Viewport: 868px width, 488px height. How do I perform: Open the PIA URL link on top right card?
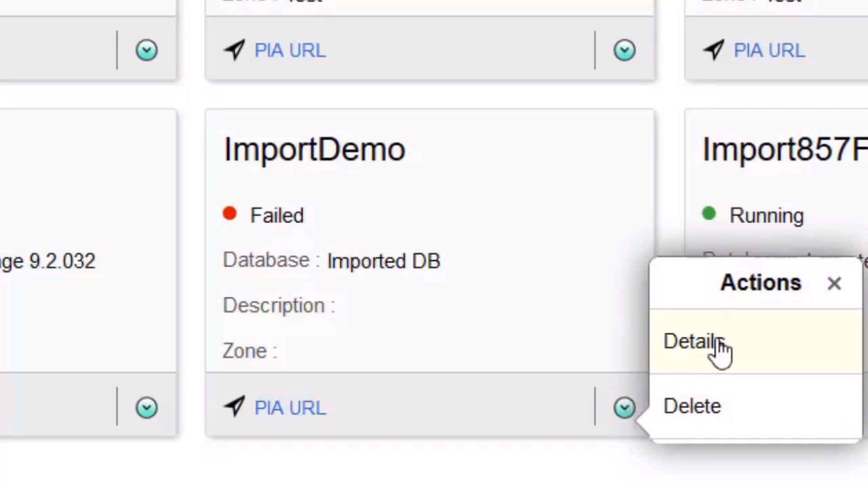point(769,50)
